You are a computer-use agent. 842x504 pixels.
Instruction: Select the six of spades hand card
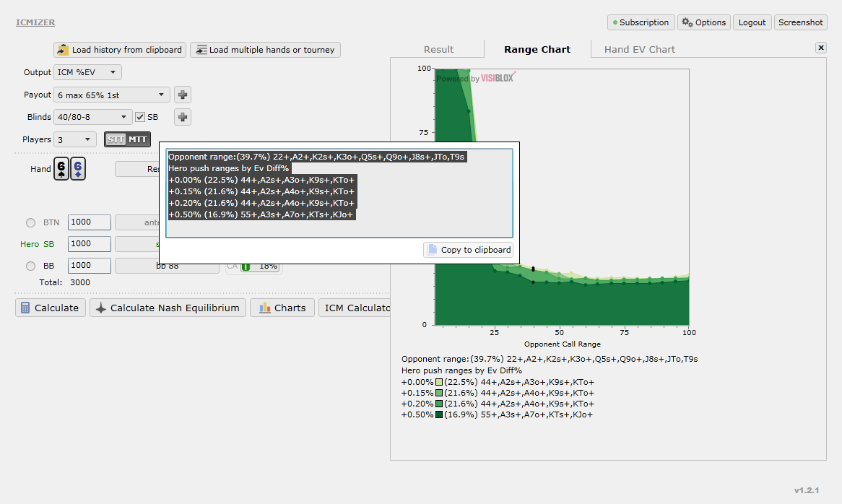pos(61,168)
